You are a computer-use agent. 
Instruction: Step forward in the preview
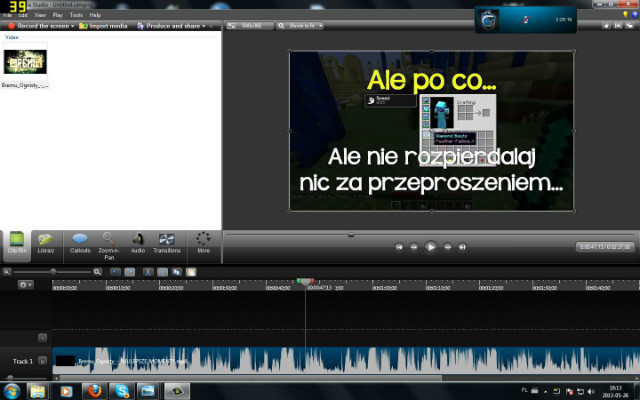click(x=447, y=247)
